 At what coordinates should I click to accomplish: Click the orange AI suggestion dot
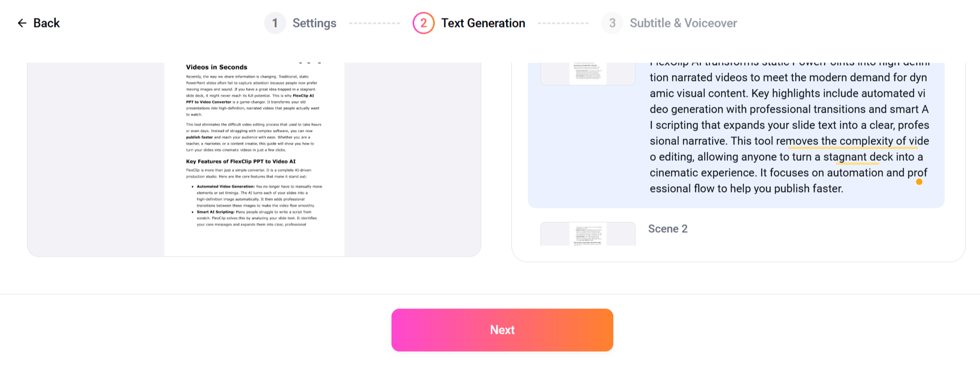click(920, 182)
